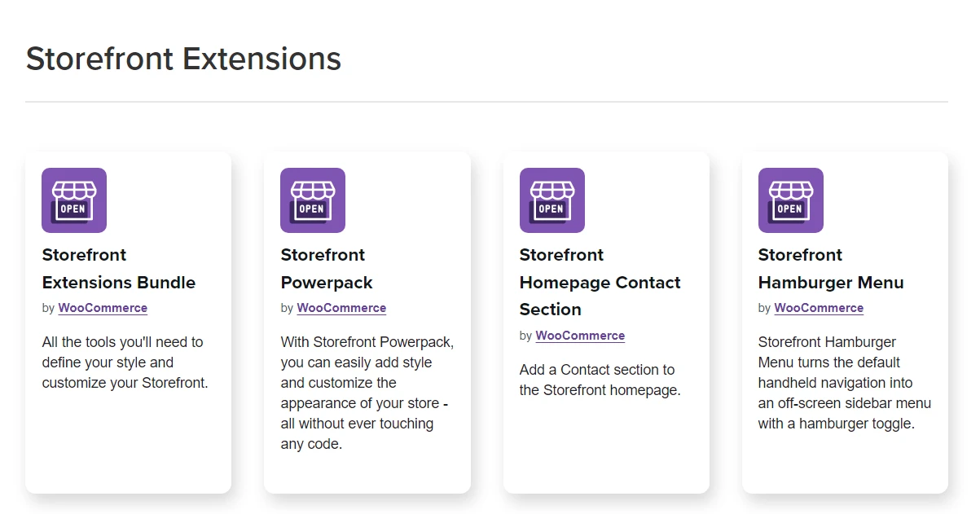Click the Storefront Powerpack shop icon
The image size is (980, 514).
point(313,200)
